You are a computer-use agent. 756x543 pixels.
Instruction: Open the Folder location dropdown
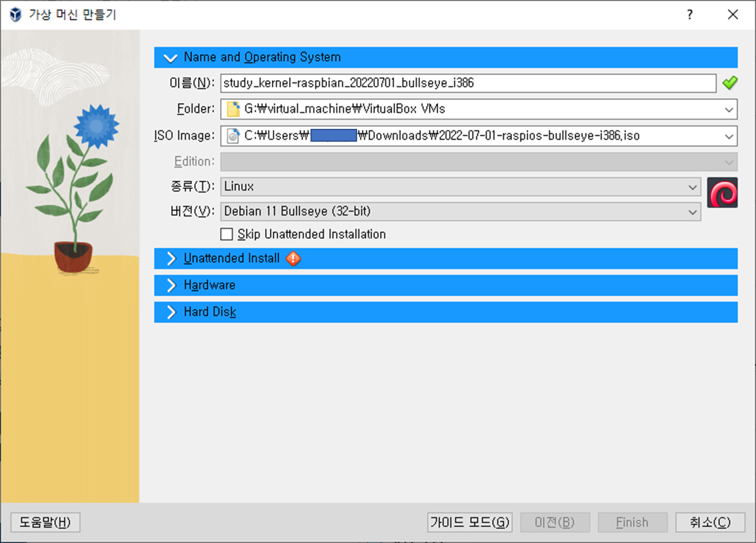(x=729, y=110)
